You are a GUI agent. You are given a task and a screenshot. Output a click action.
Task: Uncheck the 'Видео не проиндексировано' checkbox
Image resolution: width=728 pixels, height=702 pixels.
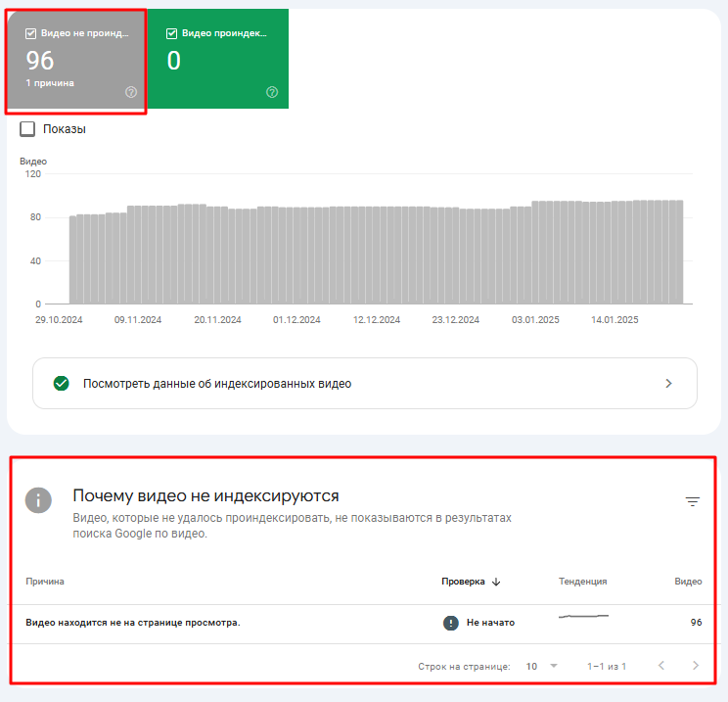coord(31,33)
